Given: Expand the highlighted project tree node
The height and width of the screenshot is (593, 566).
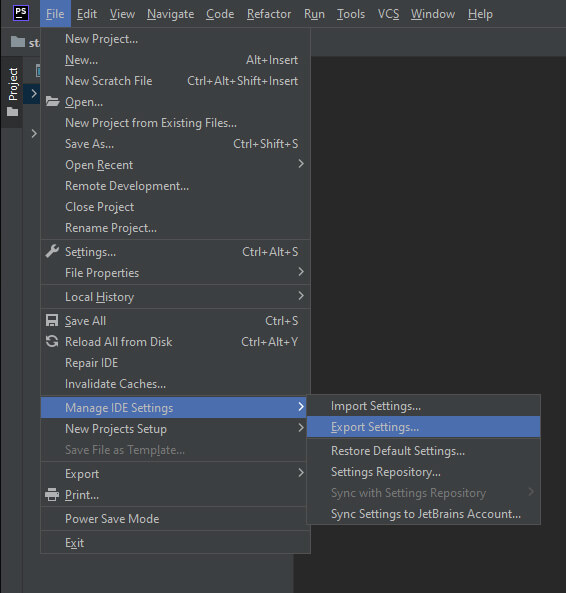Looking at the screenshot, I should pos(34,93).
